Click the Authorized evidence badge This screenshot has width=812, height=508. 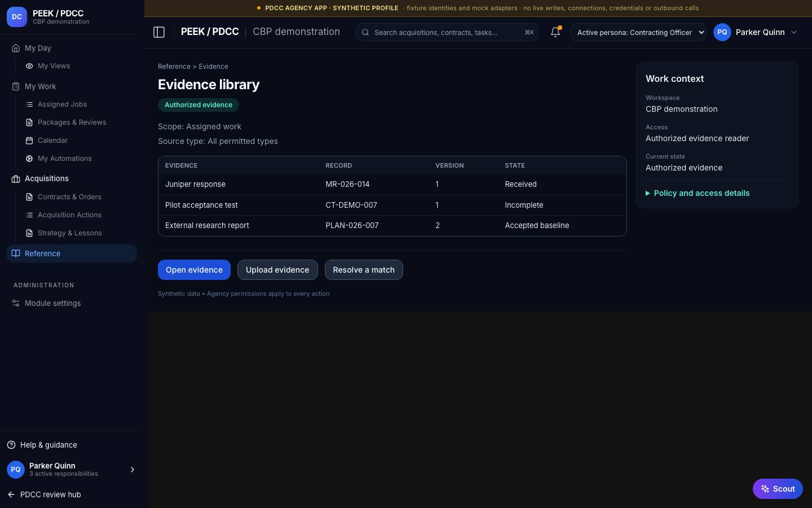pyautogui.click(x=198, y=105)
